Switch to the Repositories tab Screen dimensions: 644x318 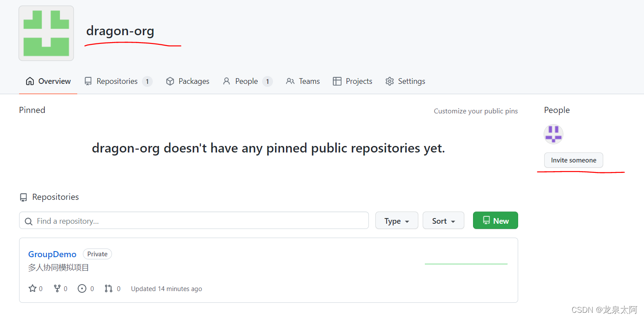click(x=118, y=81)
